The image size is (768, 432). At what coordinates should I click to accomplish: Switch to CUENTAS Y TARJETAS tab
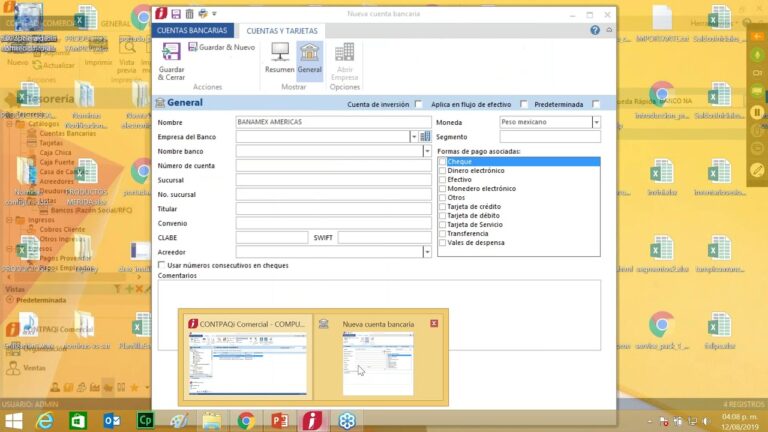coord(282,30)
